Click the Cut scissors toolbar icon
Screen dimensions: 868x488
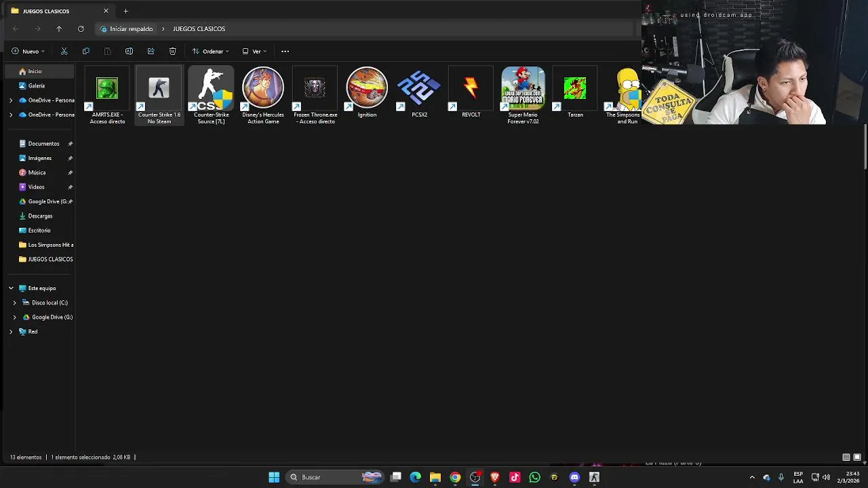point(64,52)
